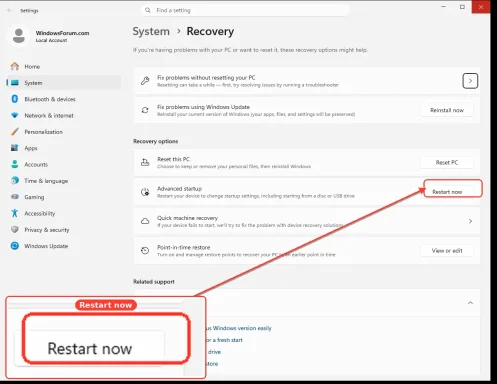Open Apps settings
This screenshot has width=497, height=384.
[x=63, y=148]
